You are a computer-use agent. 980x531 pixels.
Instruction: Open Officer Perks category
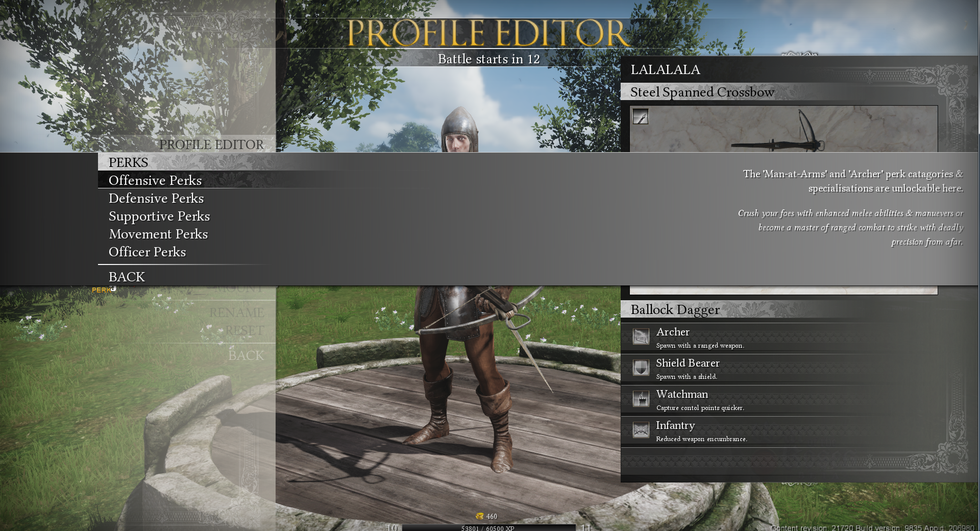(147, 252)
